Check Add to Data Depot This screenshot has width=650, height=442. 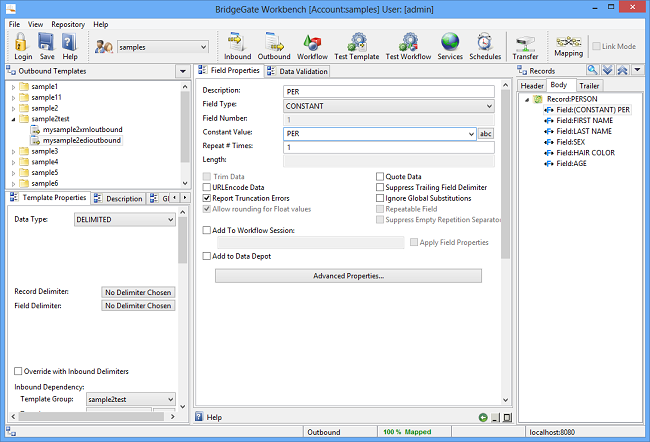click(206, 256)
